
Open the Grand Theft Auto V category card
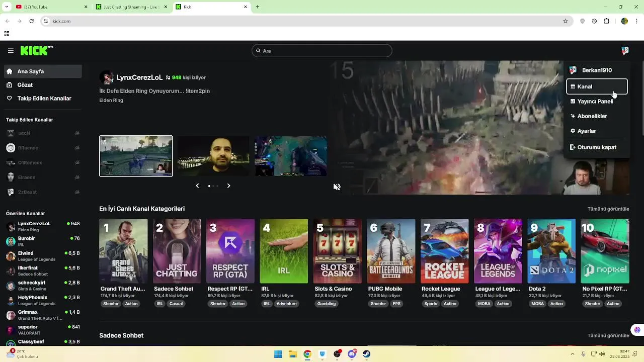point(123,251)
